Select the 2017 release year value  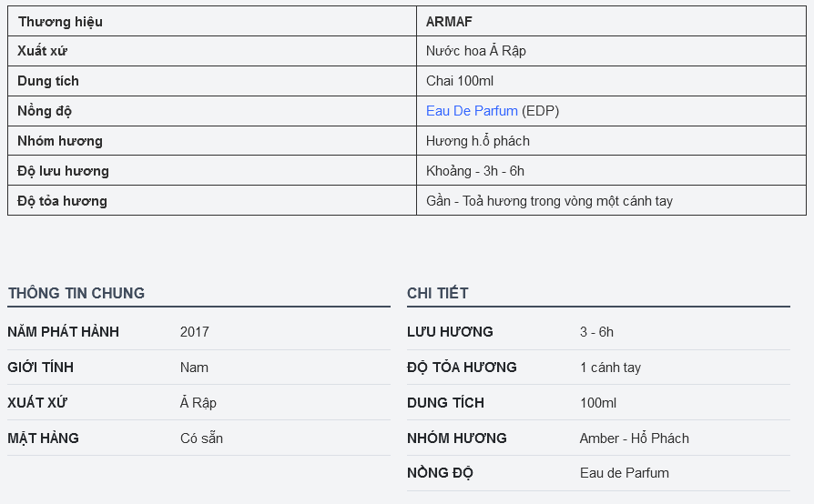195,332
